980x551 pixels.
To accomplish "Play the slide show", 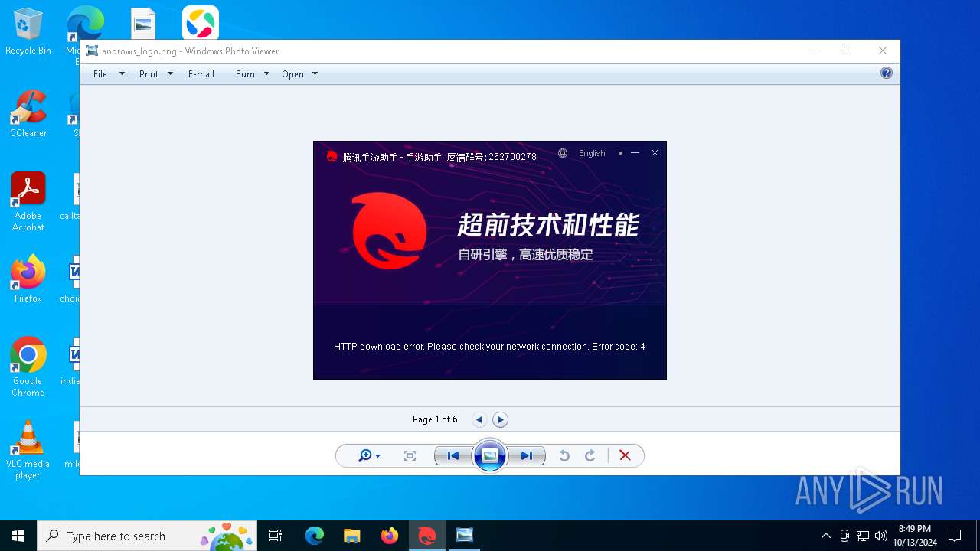I will pos(490,456).
